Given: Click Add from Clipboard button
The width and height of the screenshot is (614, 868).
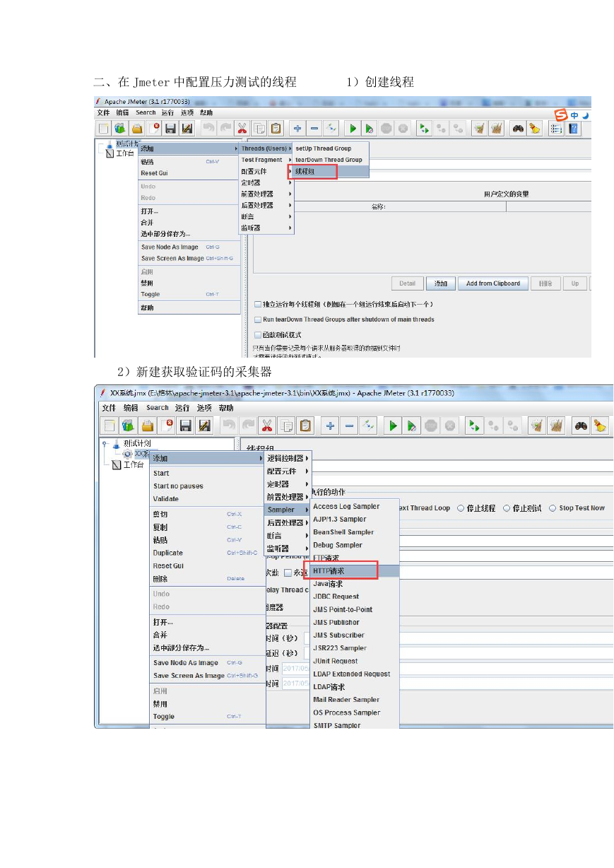Looking at the screenshot, I should coord(493,283).
